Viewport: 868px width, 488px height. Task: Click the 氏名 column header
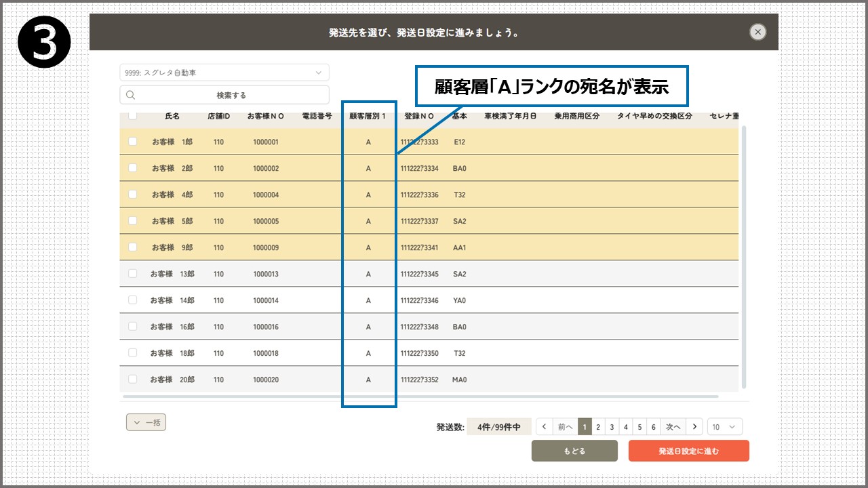click(172, 116)
